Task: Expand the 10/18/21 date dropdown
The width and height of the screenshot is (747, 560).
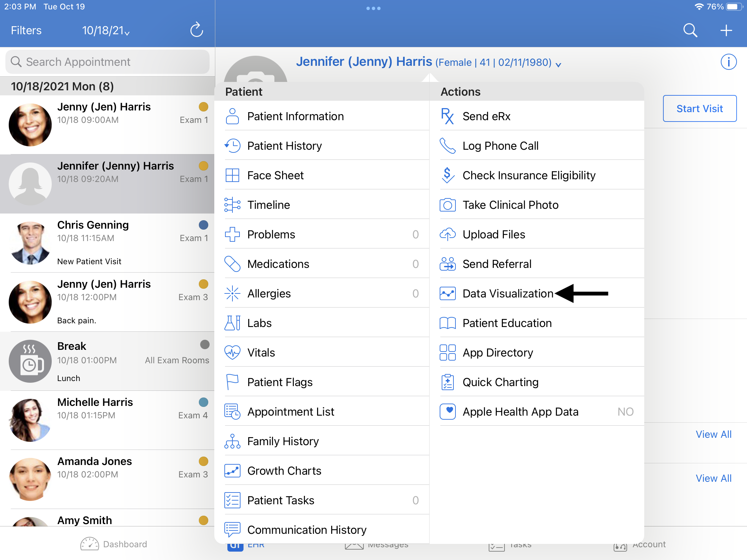Action: tap(106, 30)
